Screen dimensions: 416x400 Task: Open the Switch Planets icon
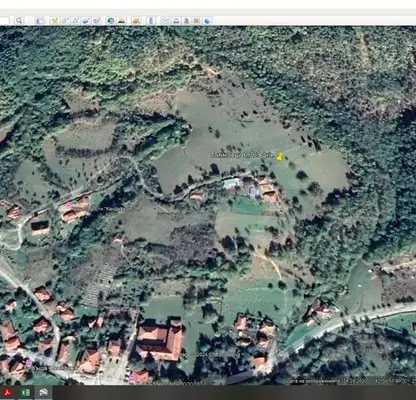click(136, 21)
